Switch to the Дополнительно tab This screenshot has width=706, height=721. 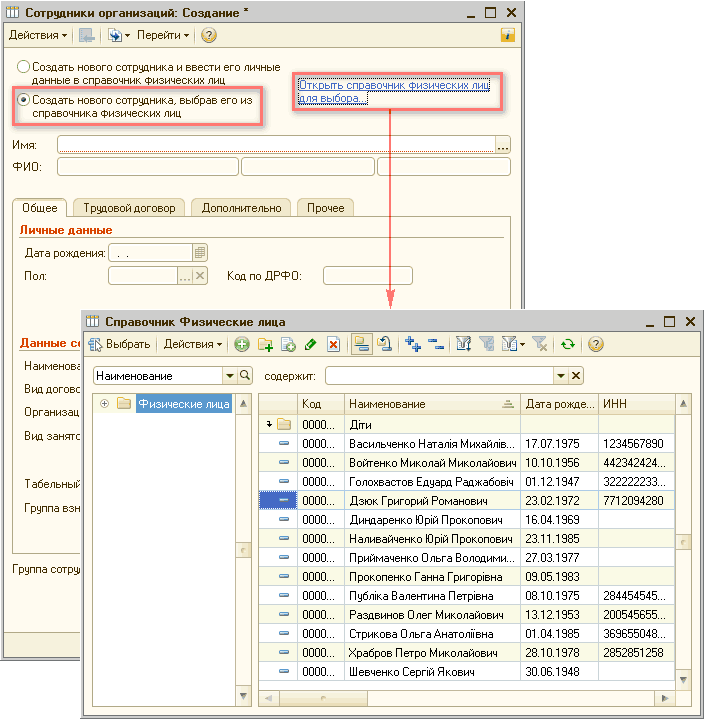pyautogui.click(x=241, y=208)
